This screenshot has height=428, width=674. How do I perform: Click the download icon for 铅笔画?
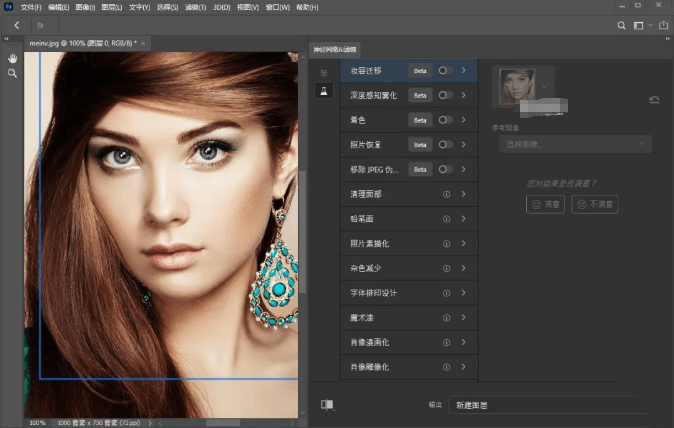pos(447,219)
